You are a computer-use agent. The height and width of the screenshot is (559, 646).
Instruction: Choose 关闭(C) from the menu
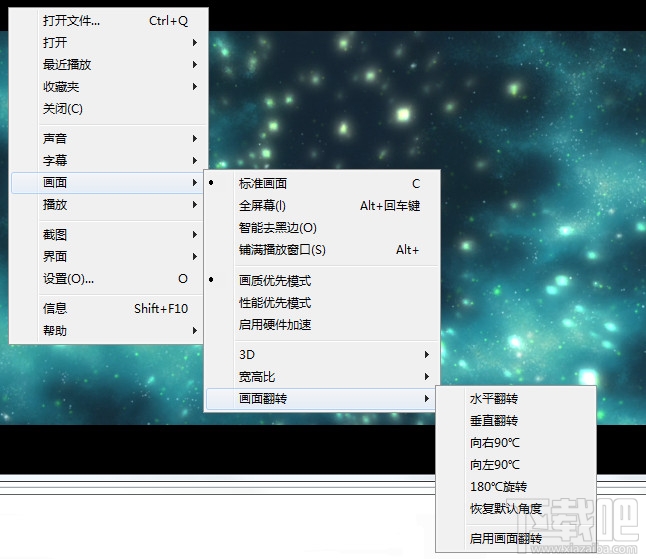108,109
